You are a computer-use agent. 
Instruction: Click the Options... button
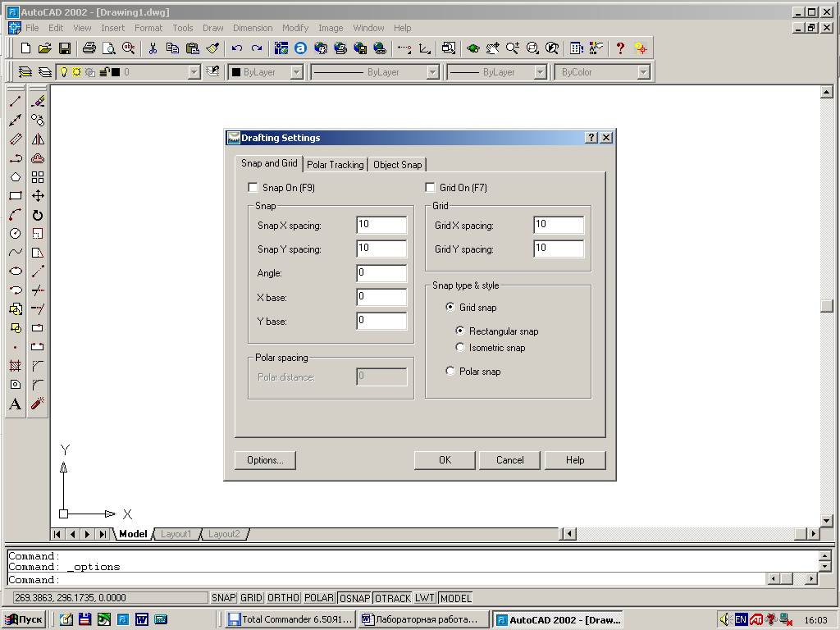265,460
